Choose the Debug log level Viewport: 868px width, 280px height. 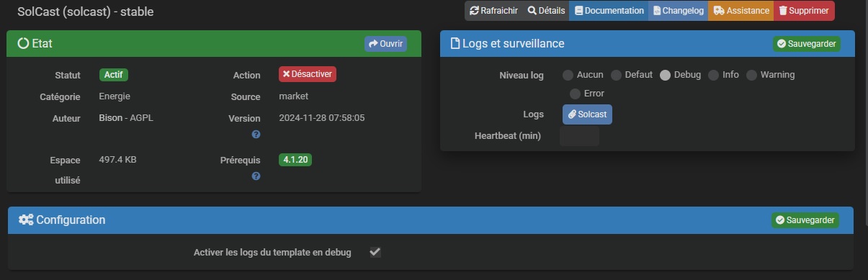(x=665, y=75)
